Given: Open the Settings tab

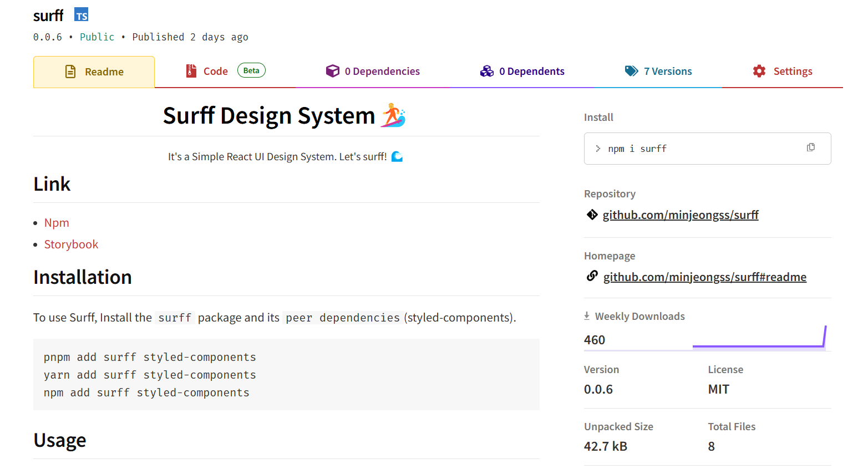Looking at the screenshot, I should (782, 72).
